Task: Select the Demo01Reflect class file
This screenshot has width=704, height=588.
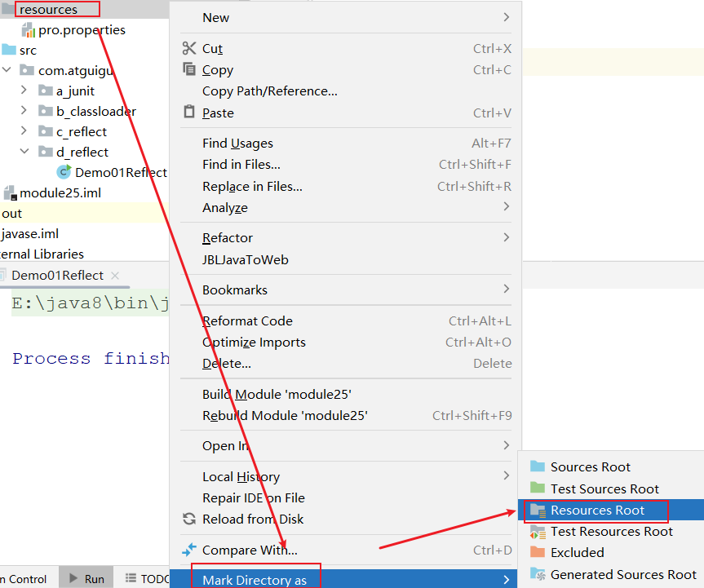Action: point(120,172)
